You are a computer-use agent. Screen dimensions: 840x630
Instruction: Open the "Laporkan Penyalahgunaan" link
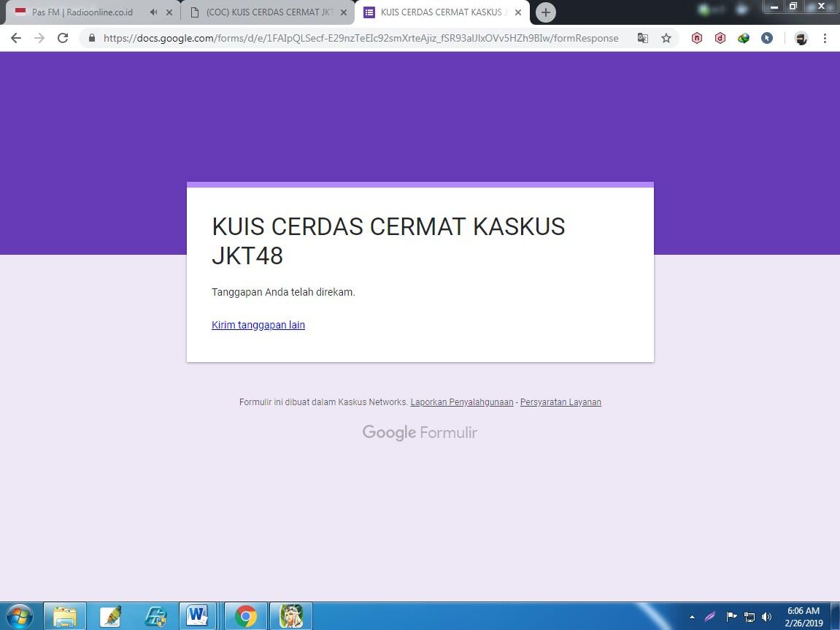[462, 402]
